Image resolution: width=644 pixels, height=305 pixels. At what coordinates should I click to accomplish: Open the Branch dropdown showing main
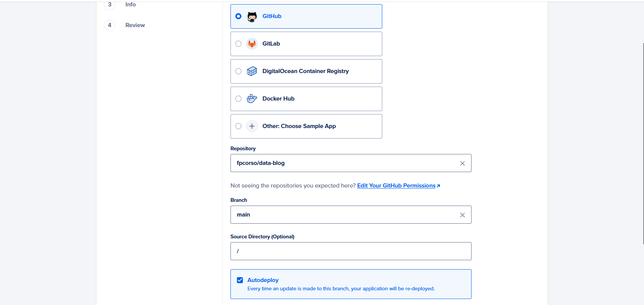coord(351,215)
